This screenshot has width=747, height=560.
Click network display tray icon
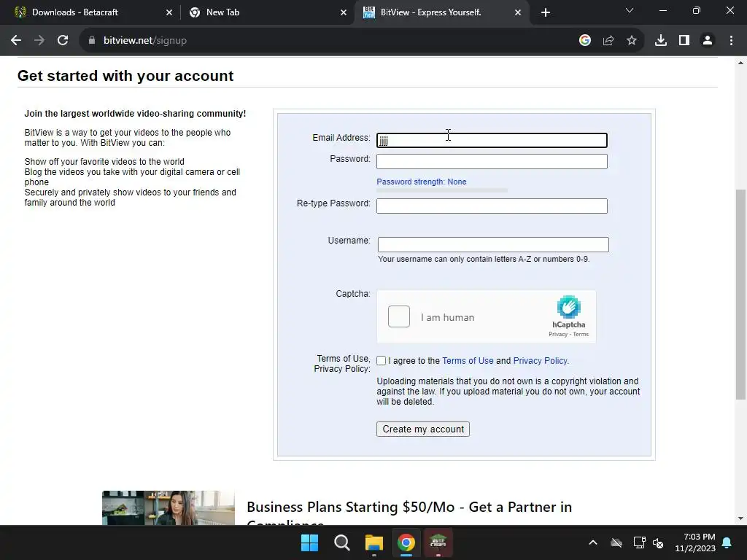tap(639, 542)
